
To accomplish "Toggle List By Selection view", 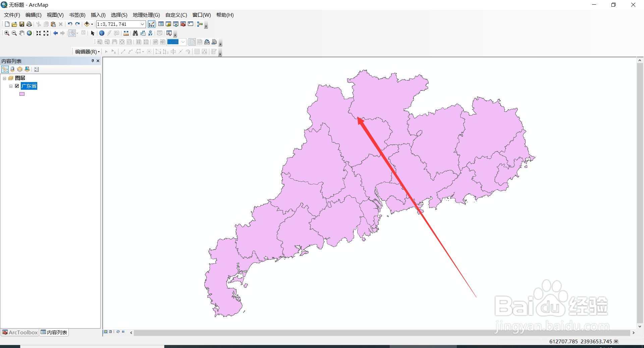I will point(27,69).
